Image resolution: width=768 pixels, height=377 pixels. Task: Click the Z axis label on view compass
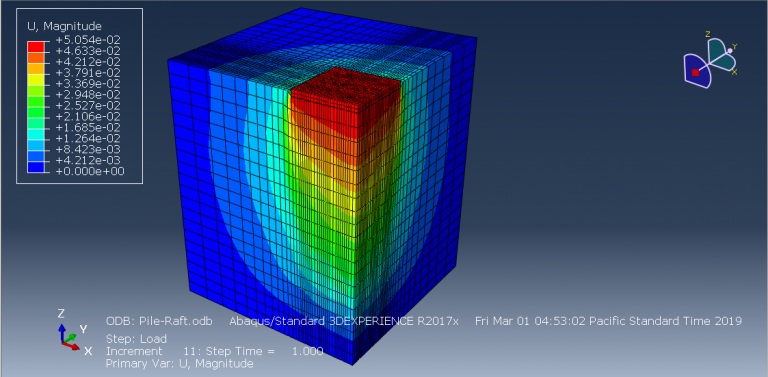[x=708, y=34]
